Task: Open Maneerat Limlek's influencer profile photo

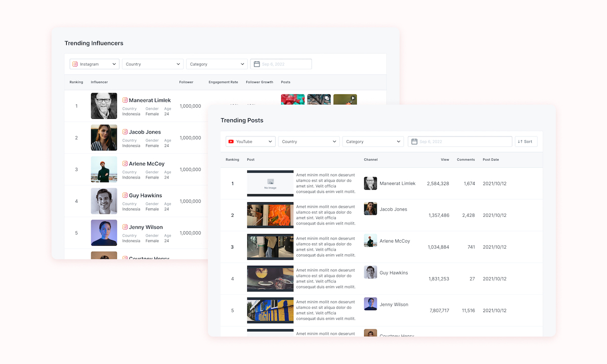Action: 104,106
